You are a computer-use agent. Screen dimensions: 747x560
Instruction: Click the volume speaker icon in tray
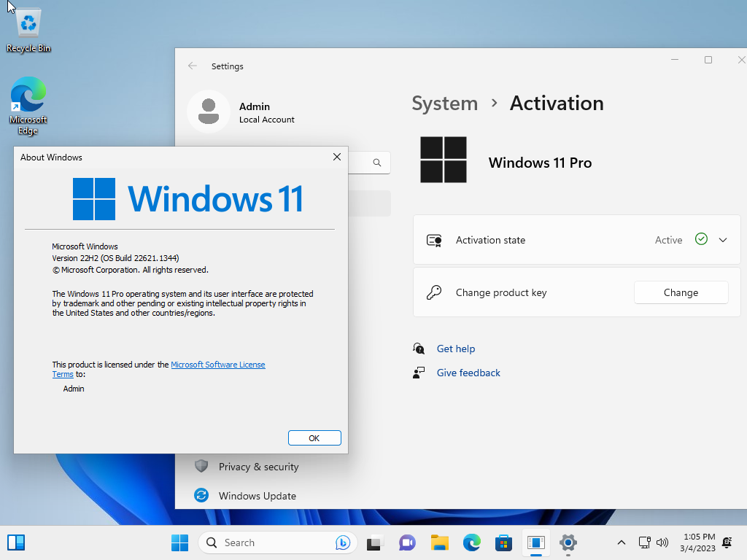[662, 542]
